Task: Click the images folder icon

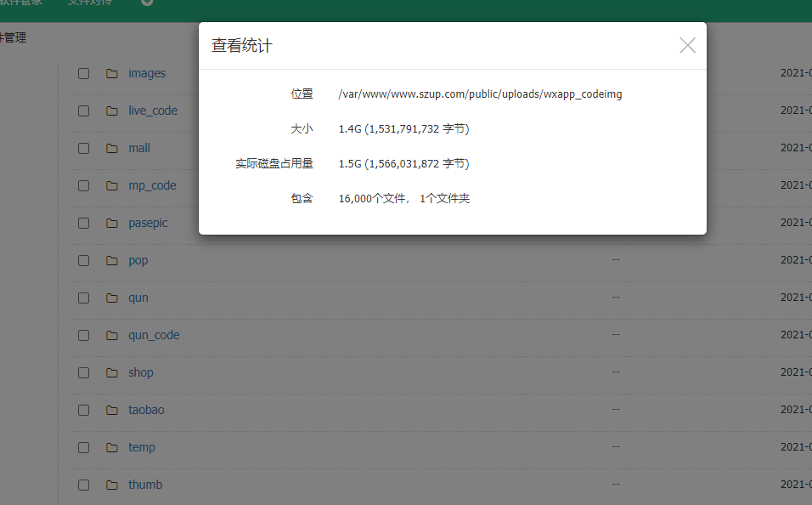Action: [112, 74]
